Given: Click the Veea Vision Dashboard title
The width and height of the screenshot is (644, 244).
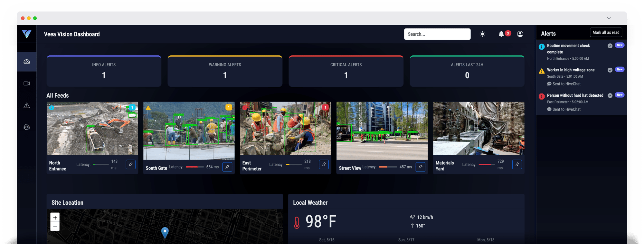Looking at the screenshot, I should (72, 34).
